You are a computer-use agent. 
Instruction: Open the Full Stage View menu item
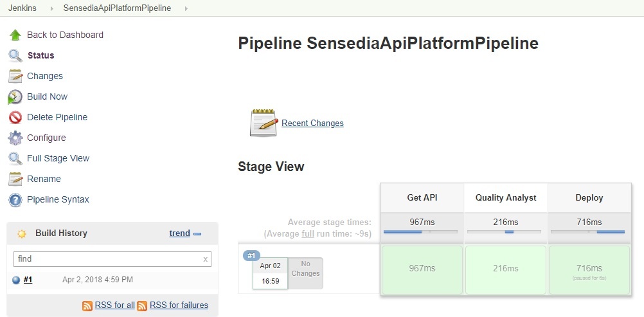click(x=58, y=158)
